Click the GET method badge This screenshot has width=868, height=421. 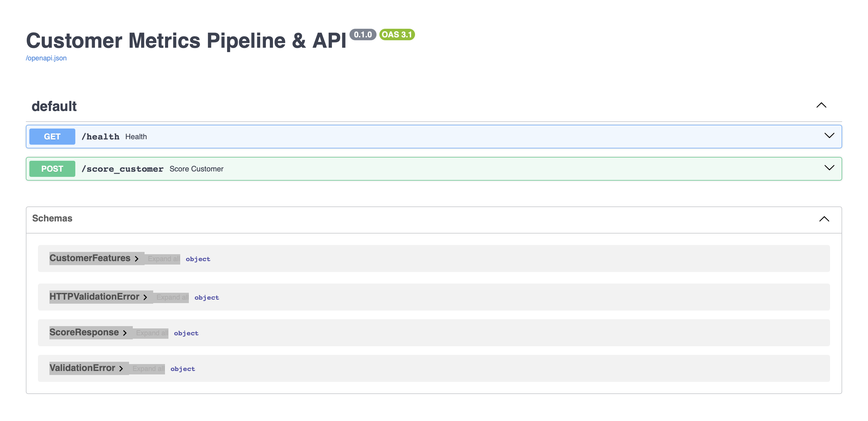pyautogui.click(x=52, y=136)
